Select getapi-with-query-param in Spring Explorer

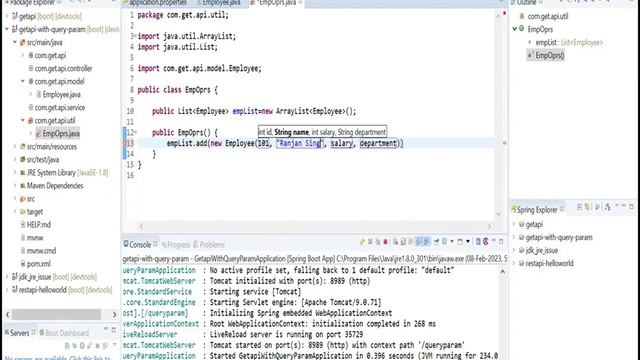click(x=559, y=237)
